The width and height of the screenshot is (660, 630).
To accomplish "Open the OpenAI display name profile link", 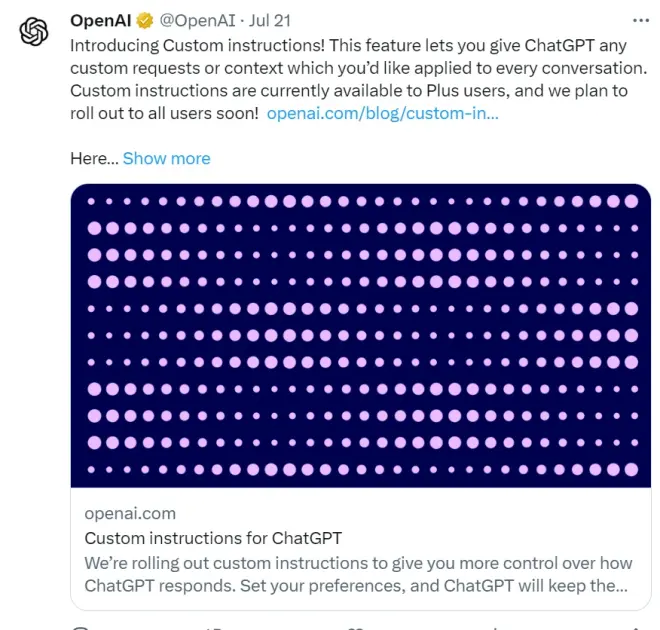I will click(100, 21).
